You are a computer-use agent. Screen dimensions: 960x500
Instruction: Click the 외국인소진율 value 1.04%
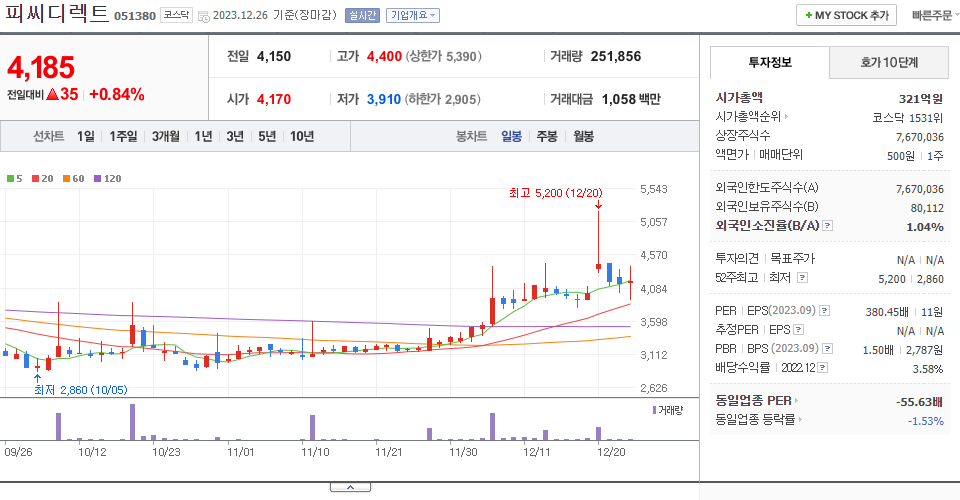924,227
